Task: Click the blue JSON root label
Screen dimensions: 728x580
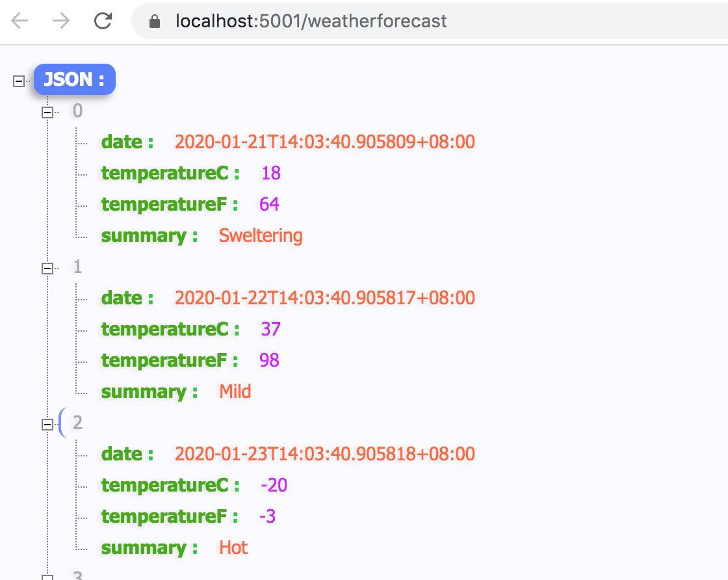Action: (74, 80)
